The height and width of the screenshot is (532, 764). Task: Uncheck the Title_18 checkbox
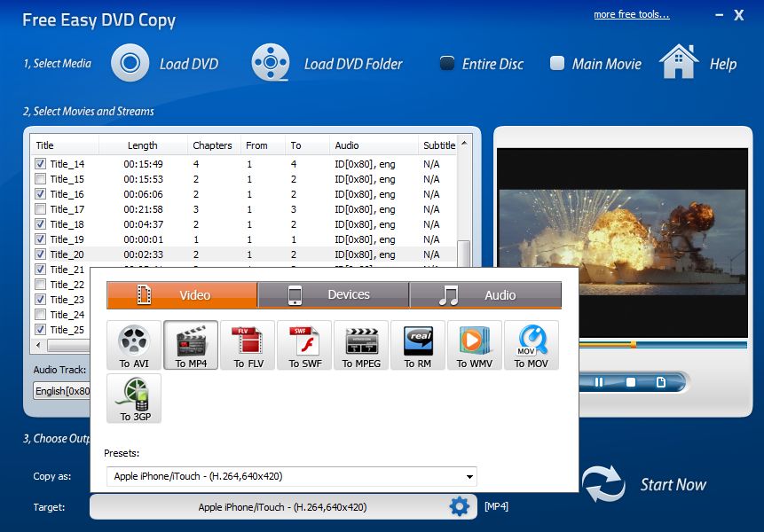coord(41,224)
